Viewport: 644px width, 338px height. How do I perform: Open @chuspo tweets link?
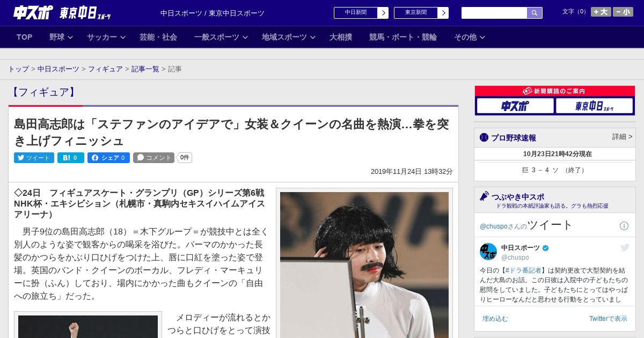(493, 226)
